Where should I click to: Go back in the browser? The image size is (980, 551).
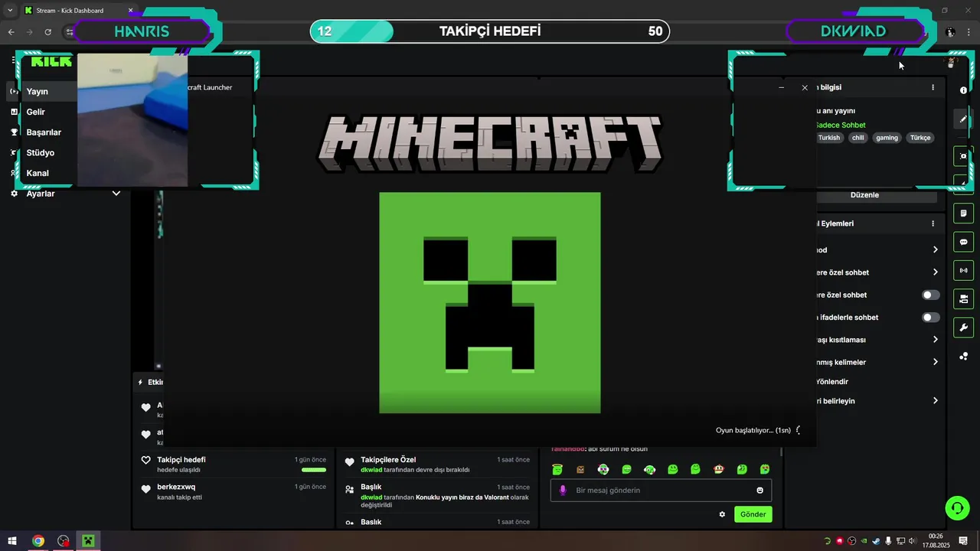pos(11,32)
